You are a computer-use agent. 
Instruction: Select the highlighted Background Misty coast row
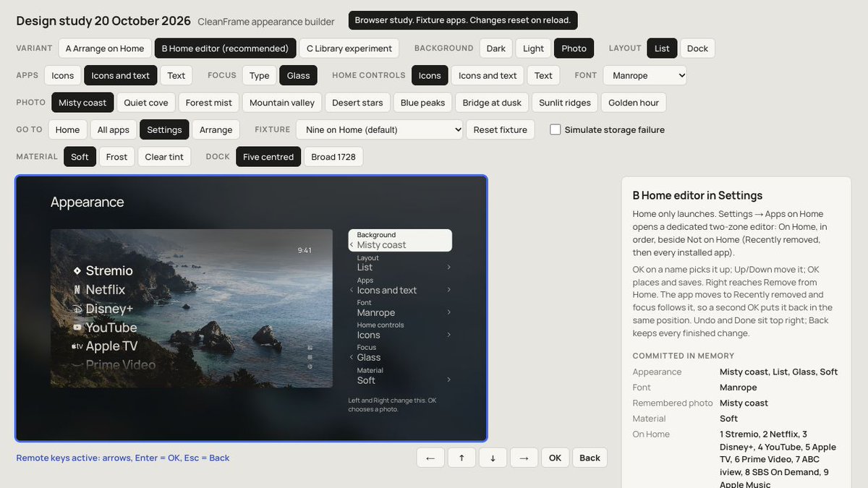400,241
